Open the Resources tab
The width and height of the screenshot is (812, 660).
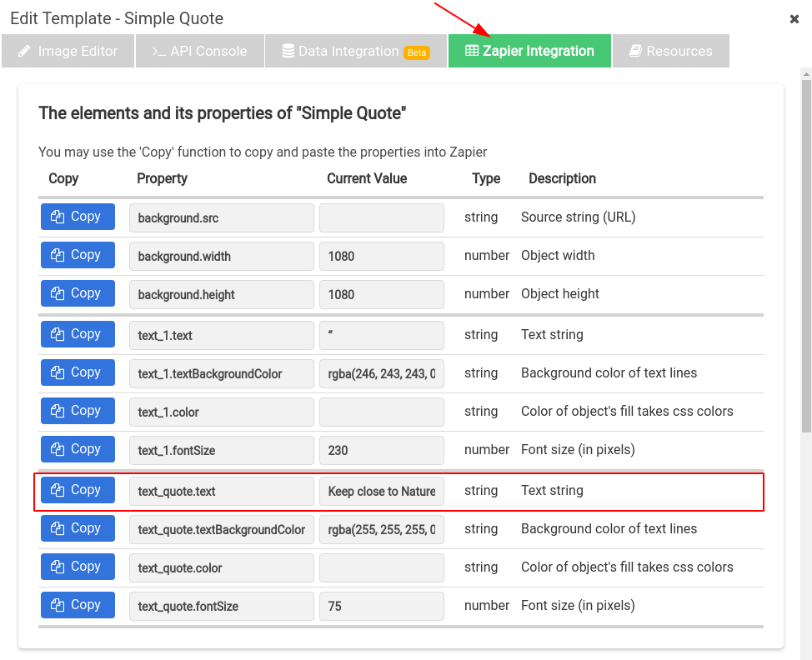point(671,51)
